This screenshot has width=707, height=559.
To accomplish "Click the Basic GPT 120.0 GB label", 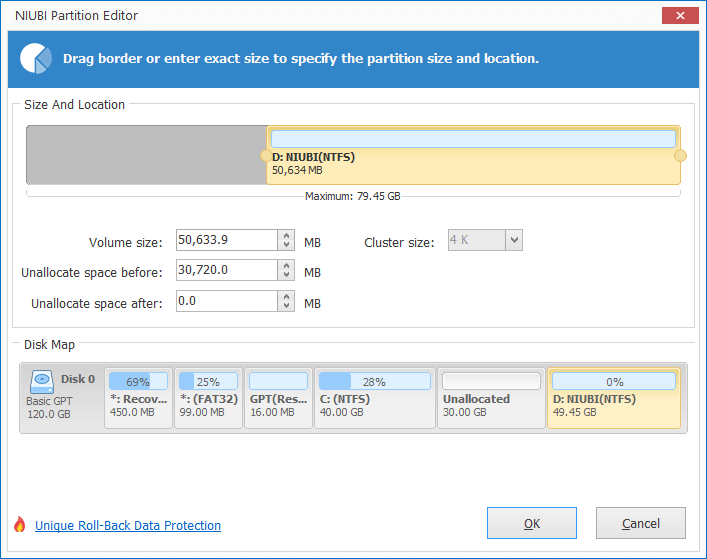I will coord(49,408).
